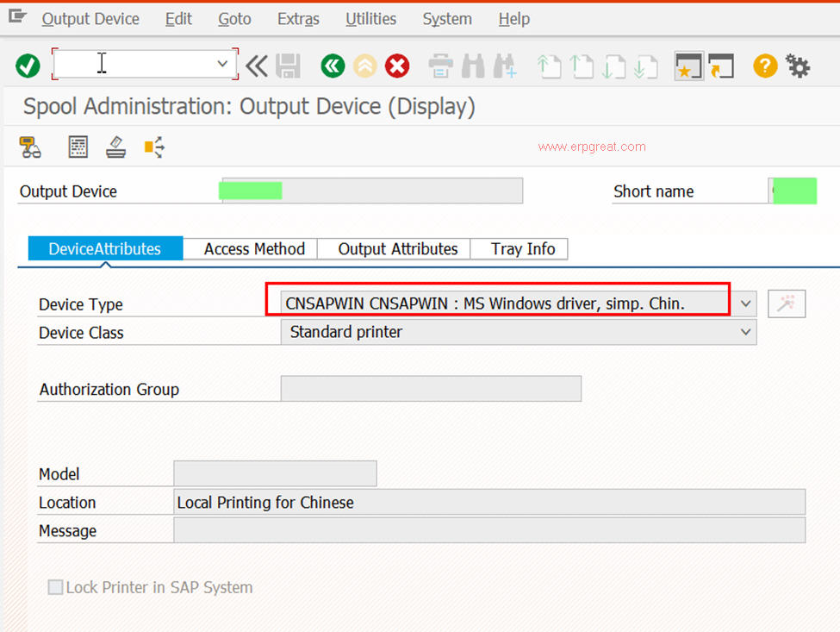Viewport: 840px width, 632px height.
Task: Click the double-chevron collapse command field icon
Action: (x=257, y=66)
